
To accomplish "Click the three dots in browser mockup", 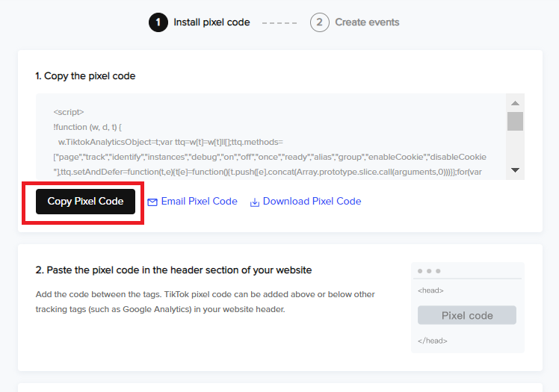I will (x=429, y=271).
